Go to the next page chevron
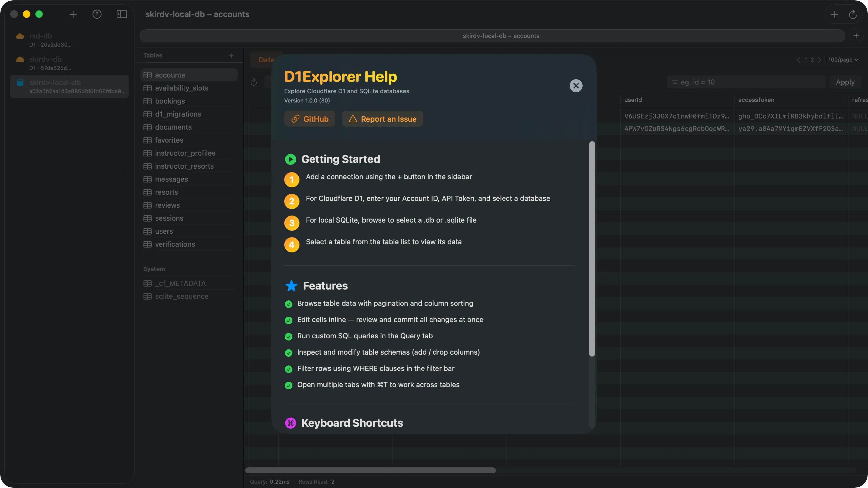The height and width of the screenshot is (488, 868). pyautogui.click(x=819, y=60)
